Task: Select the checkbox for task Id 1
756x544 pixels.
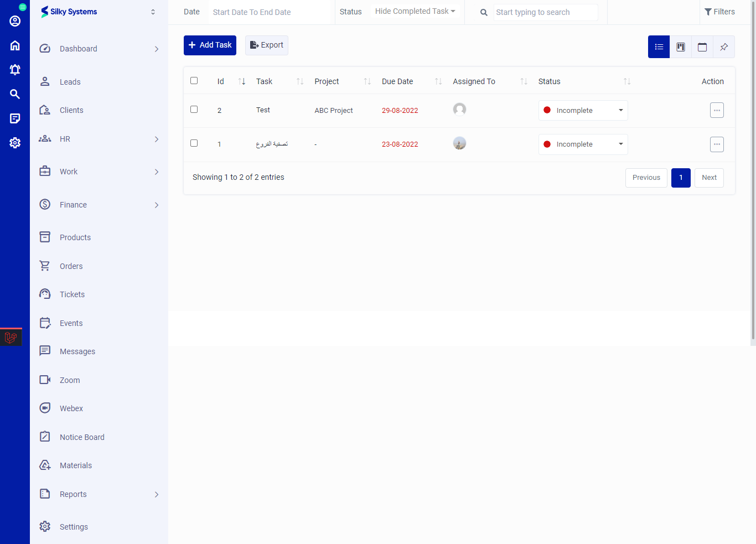Action: [x=194, y=143]
